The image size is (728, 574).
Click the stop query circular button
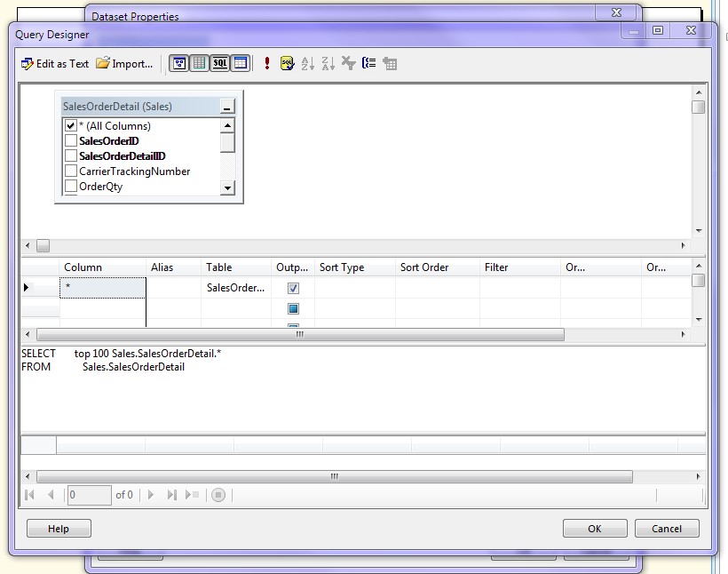[x=218, y=495]
